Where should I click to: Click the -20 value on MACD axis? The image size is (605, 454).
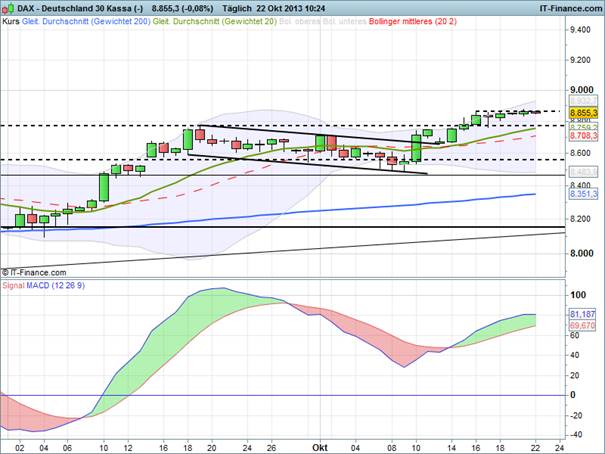pyautogui.click(x=574, y=415)
